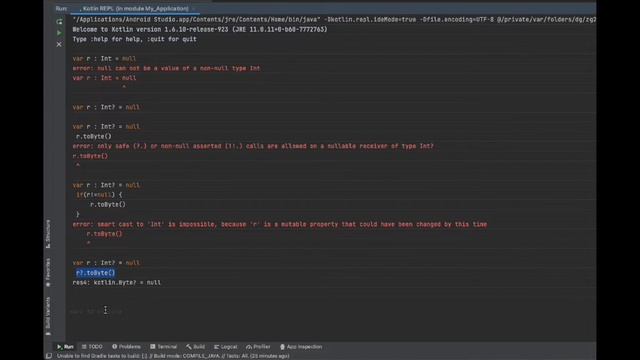The width and height of the screenshot is (640, 360).
Task: Click the X stop REPL icon
Action: point(59,44)
